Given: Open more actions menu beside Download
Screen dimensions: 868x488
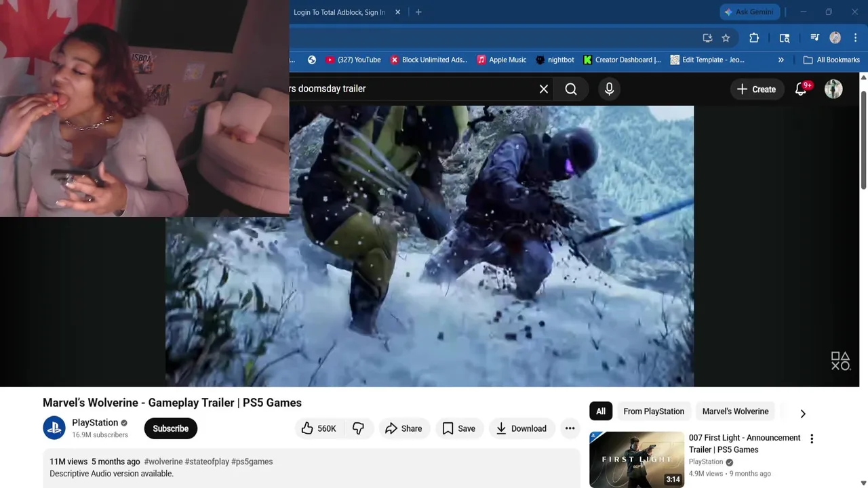Looking at the screenshot, I should pos(570,428).
